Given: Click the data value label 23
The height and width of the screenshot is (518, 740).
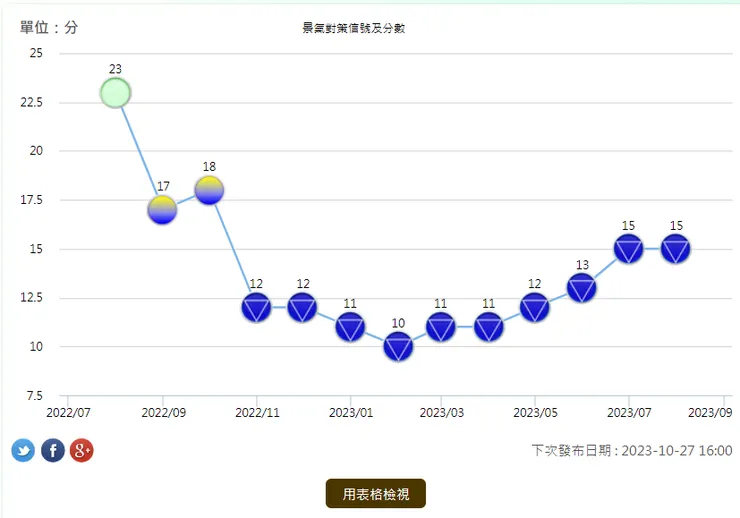Looking at the screenshot, I should [115, 69].
